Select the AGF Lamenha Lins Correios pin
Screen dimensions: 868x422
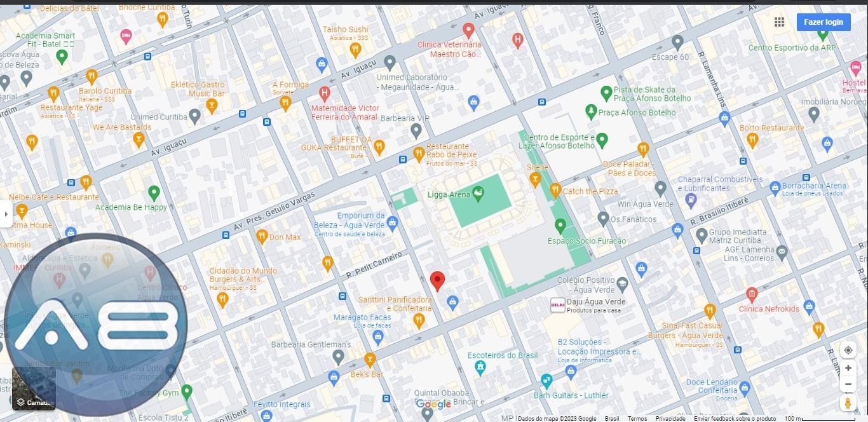[782, 252]
